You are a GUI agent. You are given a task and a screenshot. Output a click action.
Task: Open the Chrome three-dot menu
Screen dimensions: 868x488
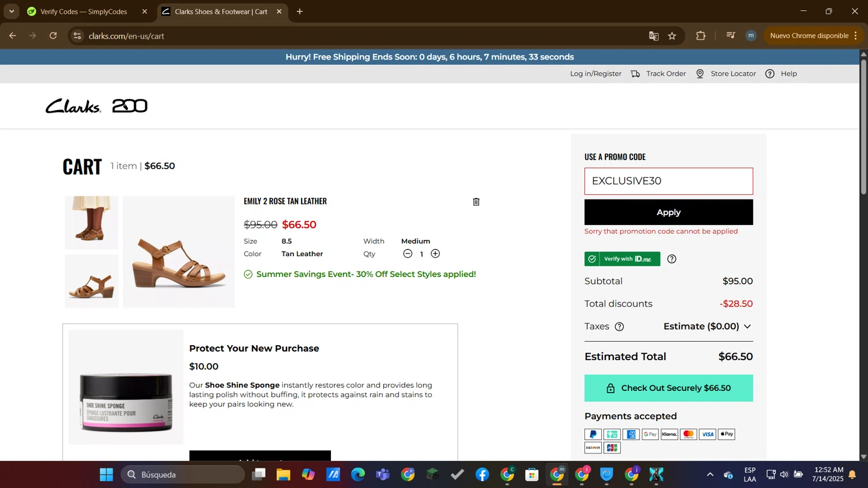(x=855, y=36)
